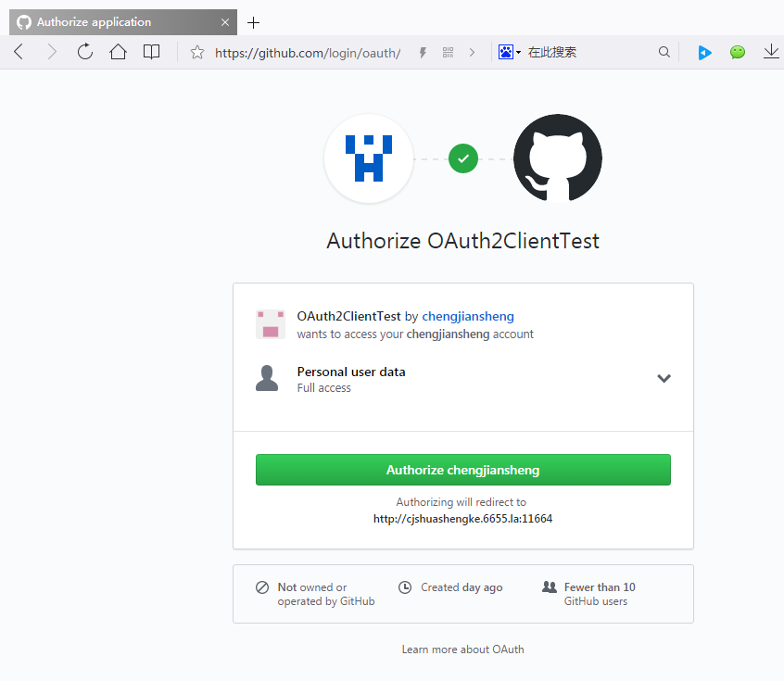Expand address bar forward chevron
Screen dimensions: 784x681
(472, 53)
